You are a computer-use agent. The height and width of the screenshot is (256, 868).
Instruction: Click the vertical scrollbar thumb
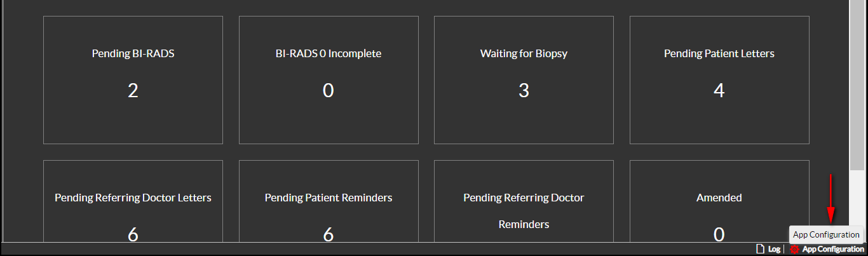(x=857, y=83)
